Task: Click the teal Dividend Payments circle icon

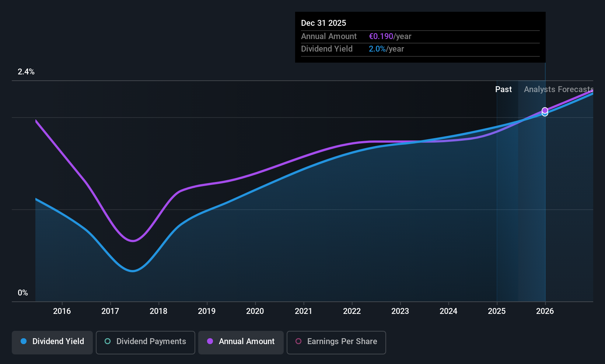Action: [x=108, y=342]
